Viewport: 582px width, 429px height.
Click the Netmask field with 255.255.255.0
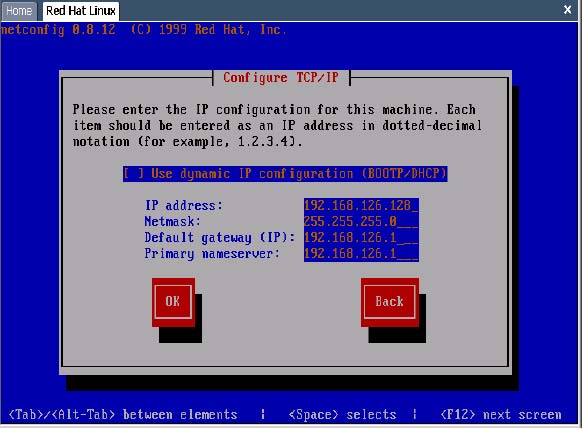tap(361, 222)
